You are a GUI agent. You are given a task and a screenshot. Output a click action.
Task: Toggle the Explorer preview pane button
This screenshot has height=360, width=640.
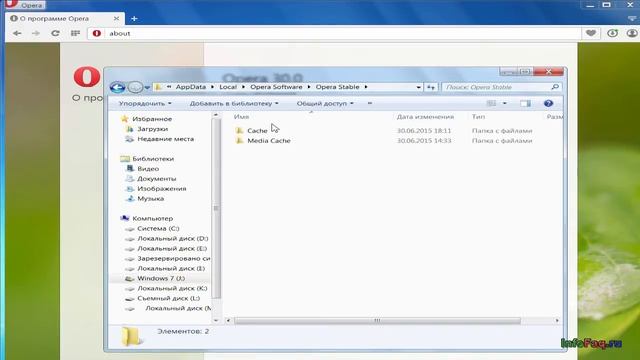coord(525,104)
